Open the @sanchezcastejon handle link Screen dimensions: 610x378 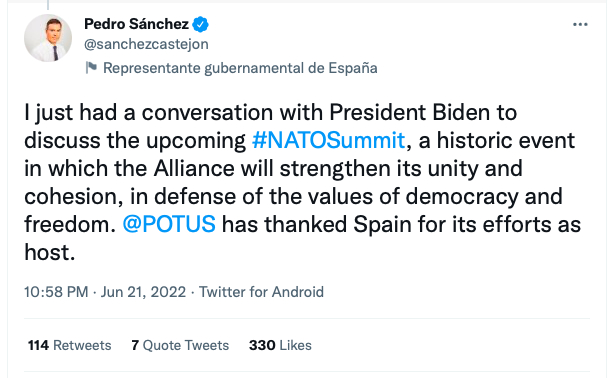point(146,44)
